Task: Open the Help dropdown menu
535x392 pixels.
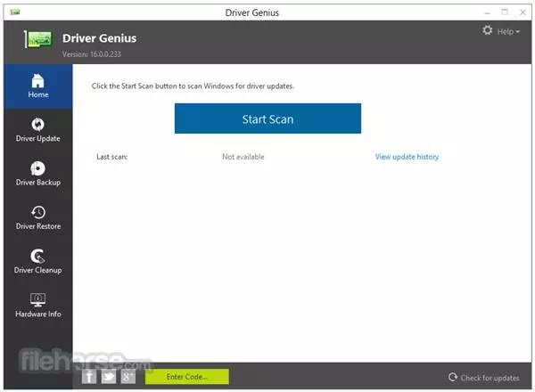Action: [508, 32]
